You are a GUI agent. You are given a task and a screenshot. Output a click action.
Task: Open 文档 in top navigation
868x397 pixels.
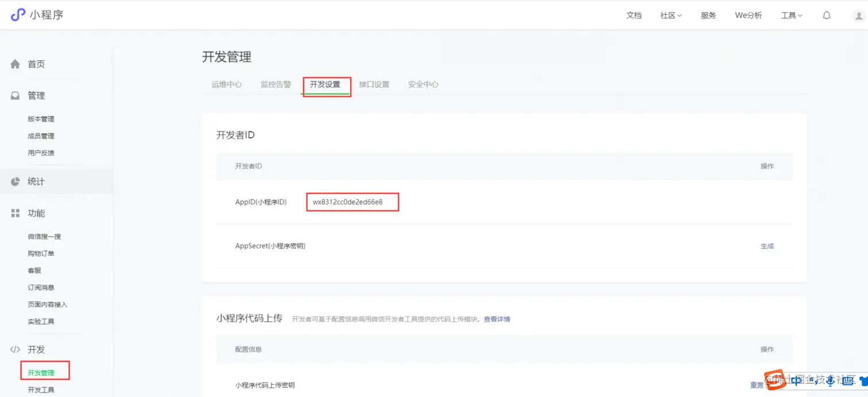click(x=634, y=15)
